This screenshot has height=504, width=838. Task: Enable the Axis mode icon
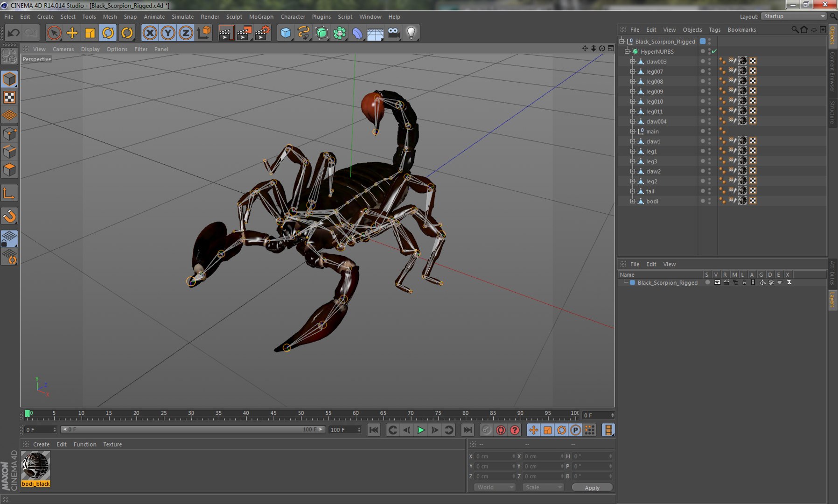(x=9, y=193)
